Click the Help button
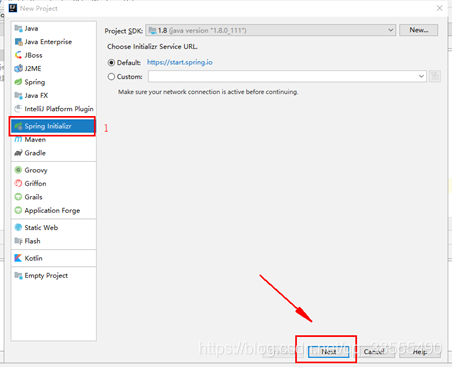 [420, 352]
